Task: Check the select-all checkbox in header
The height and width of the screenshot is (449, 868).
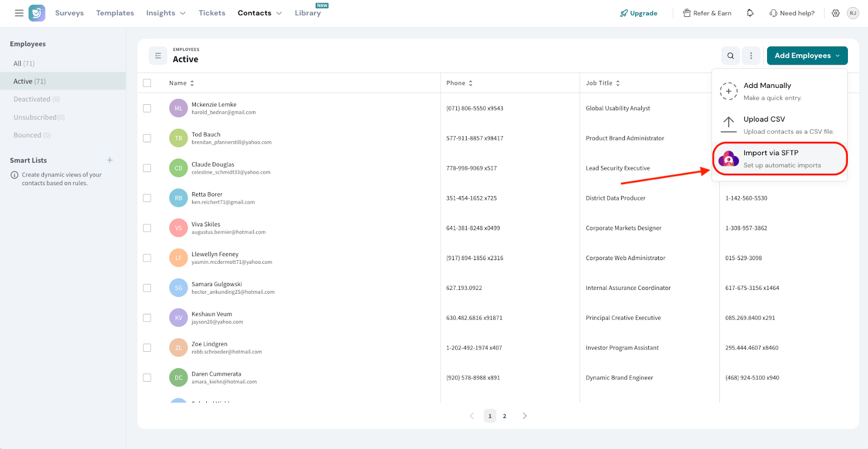Action: pos(147,83)
